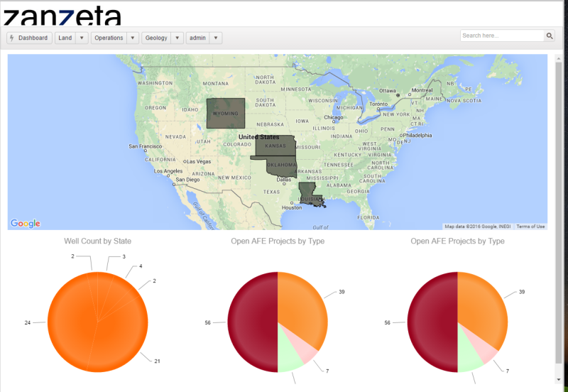Open the Google logo link on map
Image resolution: width=568 pixels, height=392 pixels.
(x=26, y=223)
